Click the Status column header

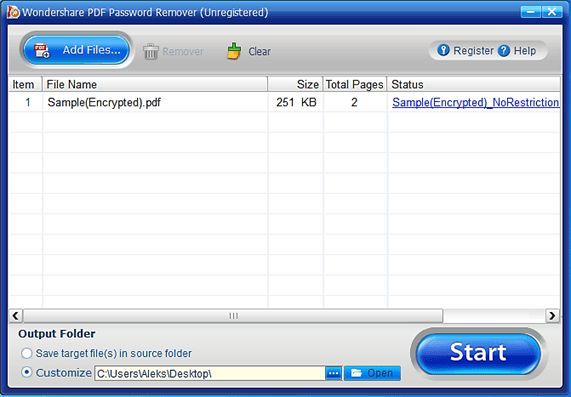(x=473, y=84)
